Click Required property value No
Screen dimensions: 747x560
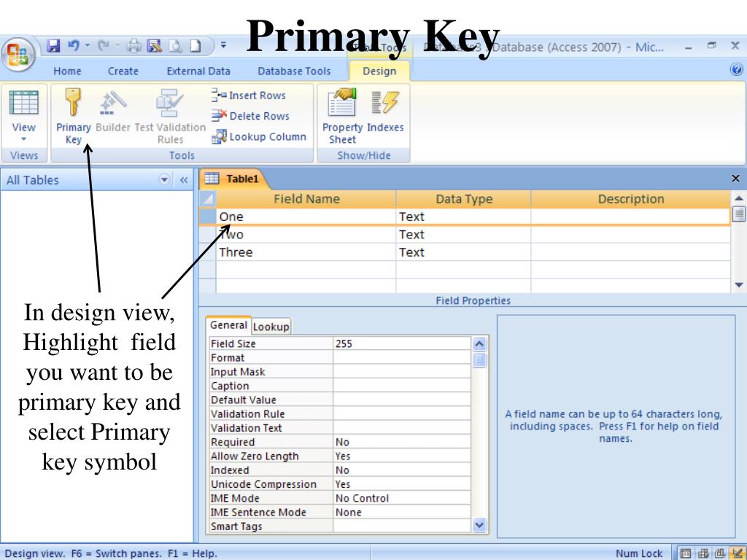402,442
